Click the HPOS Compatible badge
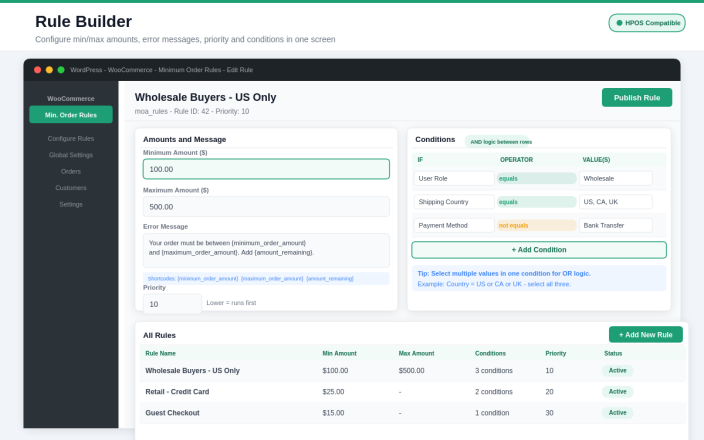The height and width of the screenshot is (440, 704). coord(647,23)
